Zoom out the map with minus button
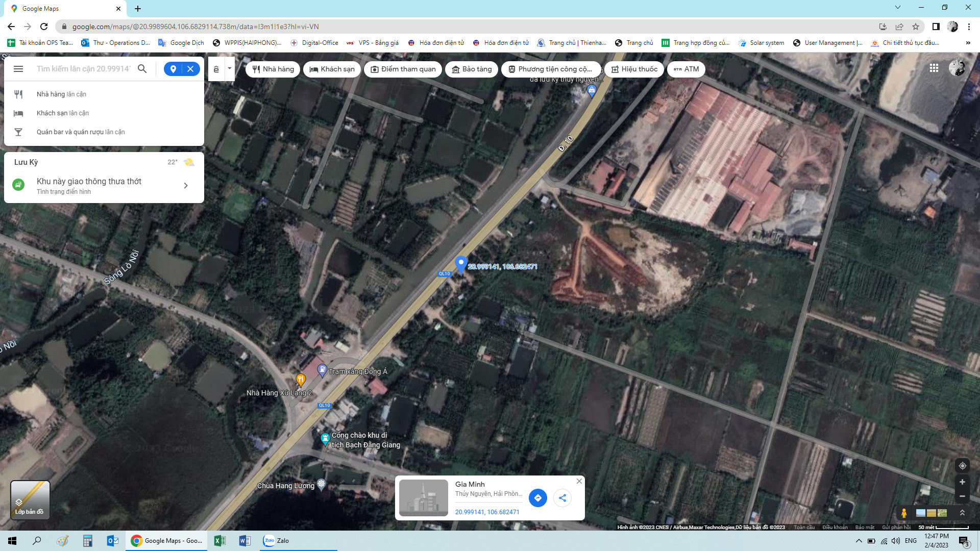This screenshot has height=551, width=980. [x=962, y=496]
